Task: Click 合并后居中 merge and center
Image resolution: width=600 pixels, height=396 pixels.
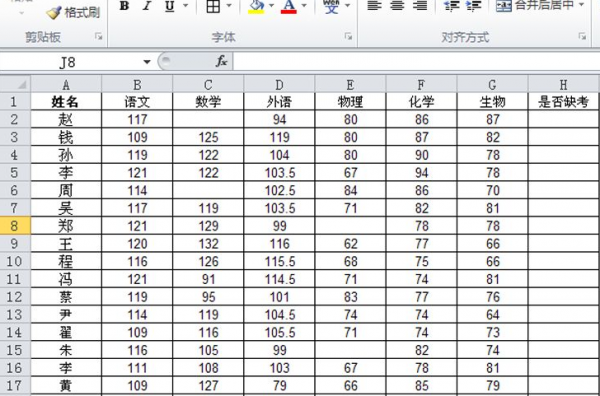Action: 535,5
